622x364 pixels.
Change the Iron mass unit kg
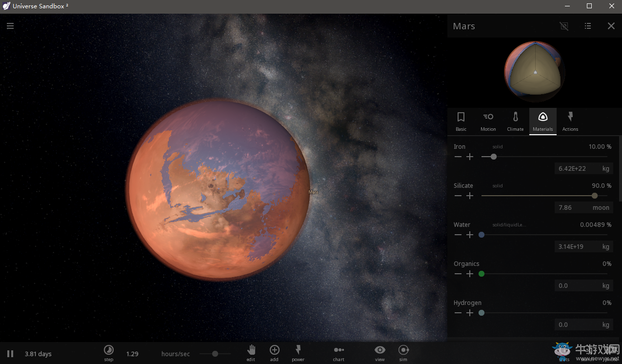606,168
